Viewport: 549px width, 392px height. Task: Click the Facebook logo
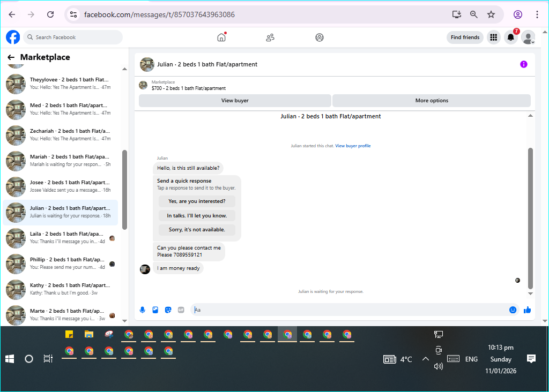click(x=13, y=37)
